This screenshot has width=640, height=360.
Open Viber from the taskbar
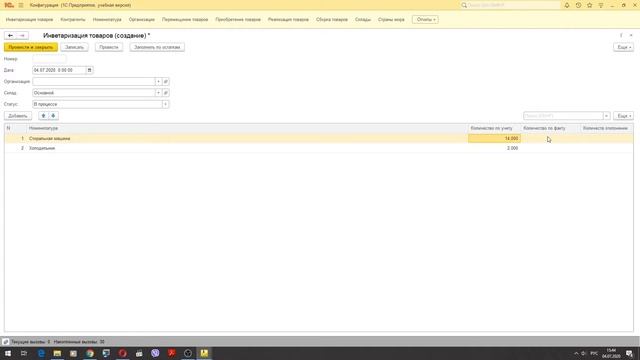click(x=155, y=353)
